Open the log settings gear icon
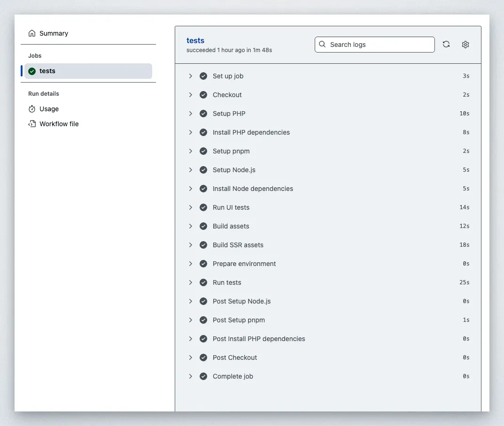 tap(465, 45)
